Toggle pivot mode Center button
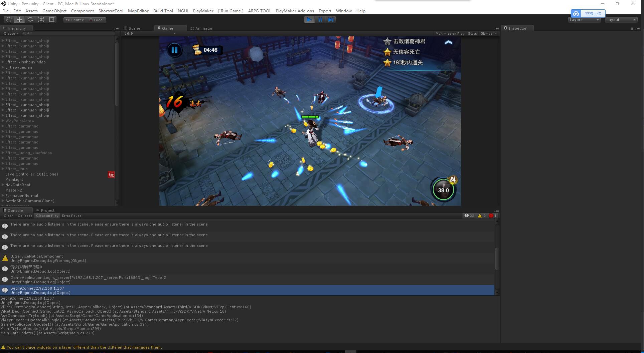 click(74, 20)
